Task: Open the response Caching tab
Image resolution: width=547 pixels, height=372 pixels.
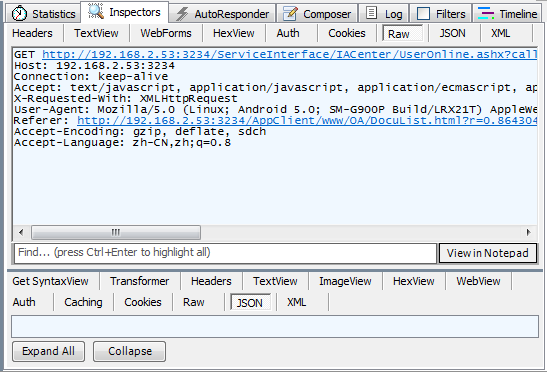Action: 83,302
